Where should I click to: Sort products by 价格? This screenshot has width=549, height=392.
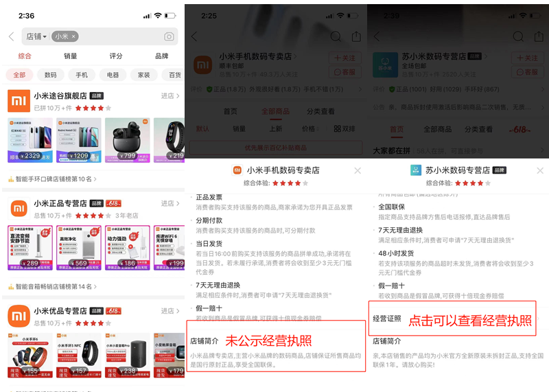click(x=310, y=129)
